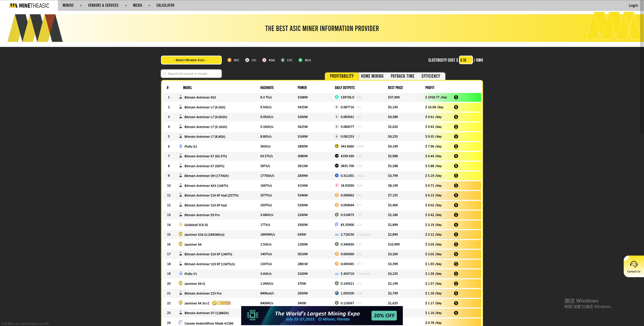Switch to the Payback Time tab
This screenshot has width=644, height=326.
point(402,76)
